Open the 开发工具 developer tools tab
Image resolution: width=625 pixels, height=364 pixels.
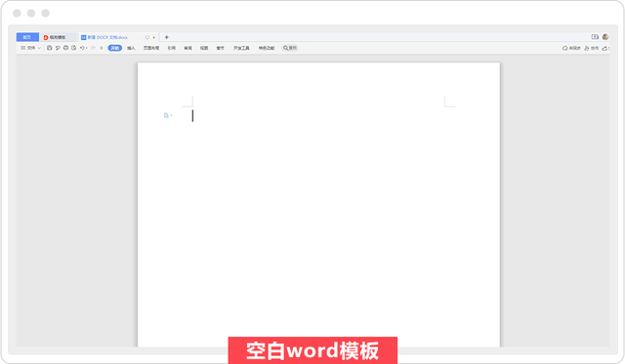pyautogui.click(x=241, y=48)
